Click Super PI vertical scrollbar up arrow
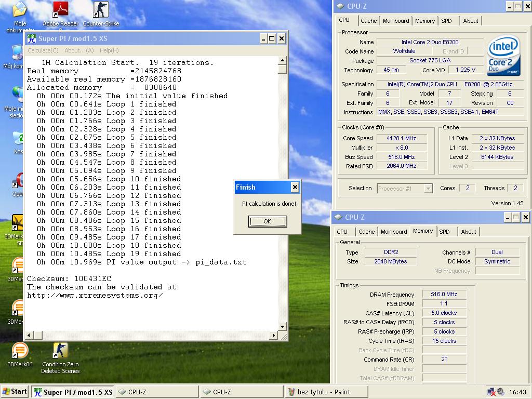The height and width of the screenshot is (399, 532). pos(282,61)
